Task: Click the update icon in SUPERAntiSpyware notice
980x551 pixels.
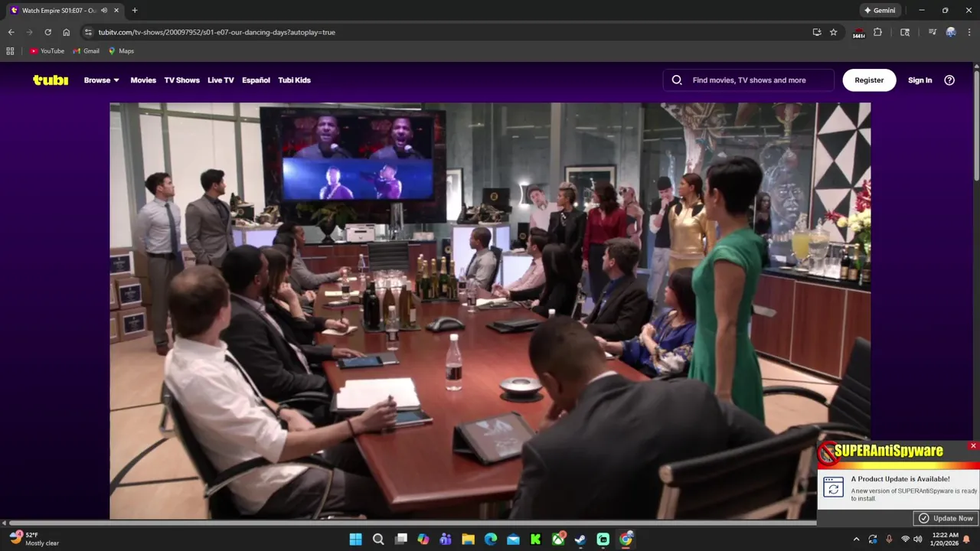Action: tap(833, 487)
